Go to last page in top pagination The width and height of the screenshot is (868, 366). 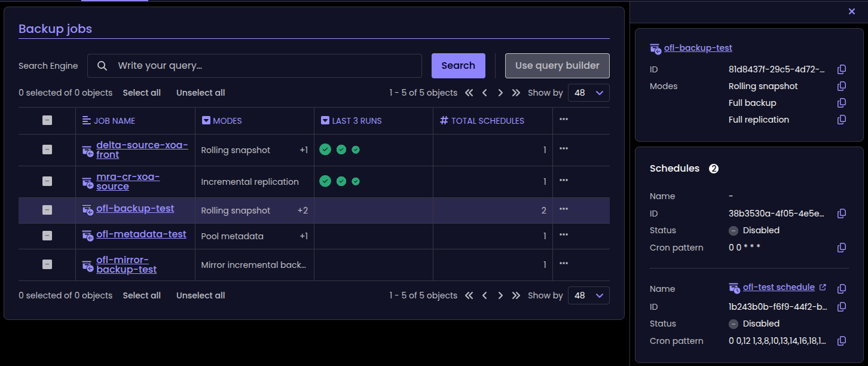click(x=516, y=93)
